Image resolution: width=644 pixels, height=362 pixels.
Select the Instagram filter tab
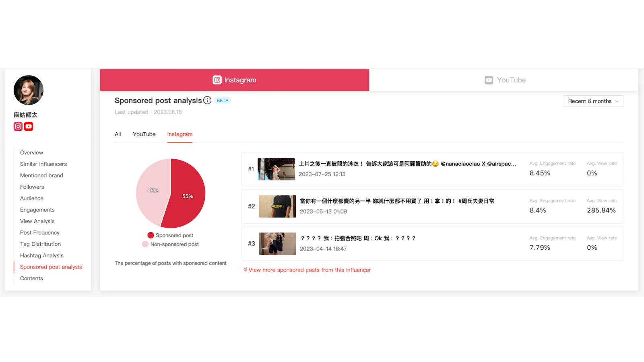click(x=180, y=134)
